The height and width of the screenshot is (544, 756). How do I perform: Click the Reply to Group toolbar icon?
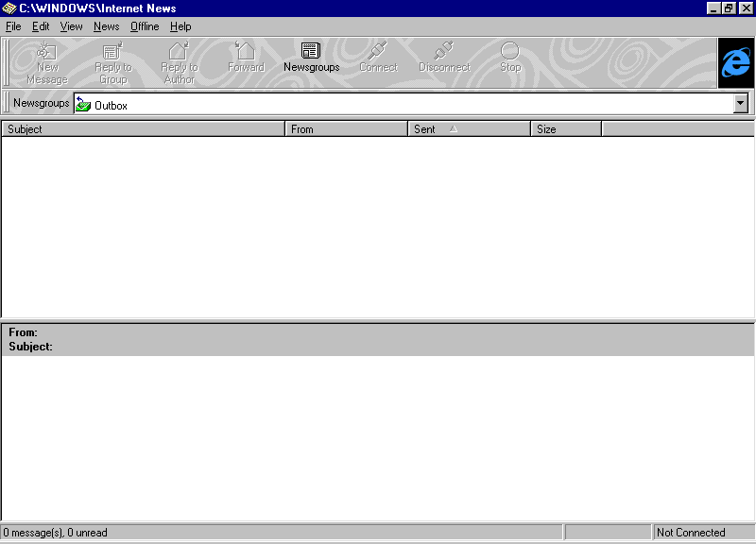coord(112,51)
